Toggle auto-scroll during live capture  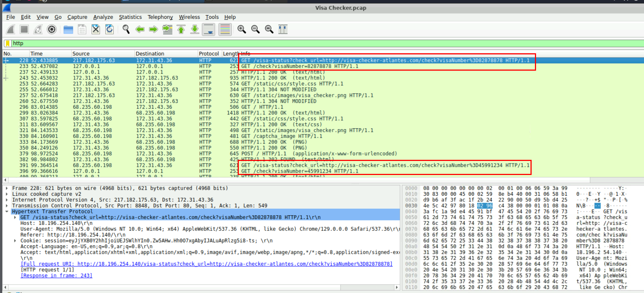point(209,30)
